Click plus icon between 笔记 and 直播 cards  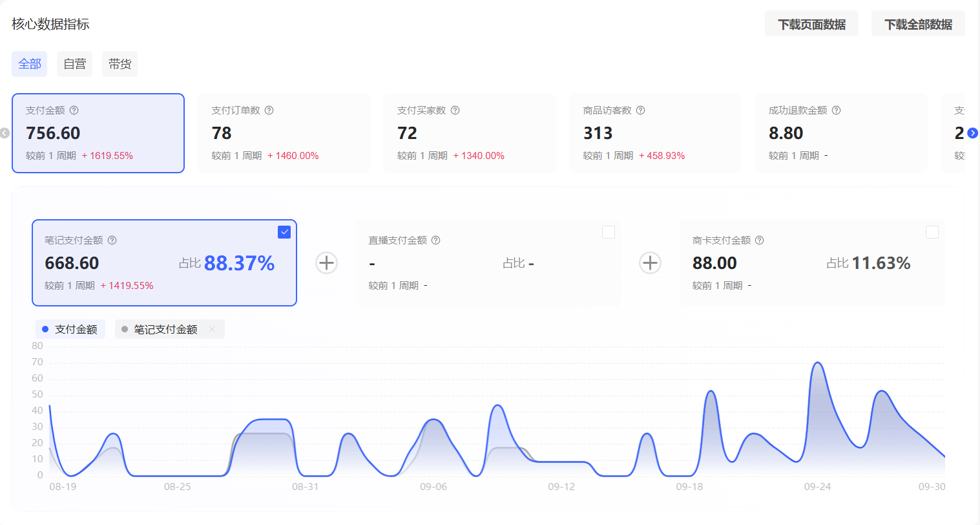click(x=327, y=263)
